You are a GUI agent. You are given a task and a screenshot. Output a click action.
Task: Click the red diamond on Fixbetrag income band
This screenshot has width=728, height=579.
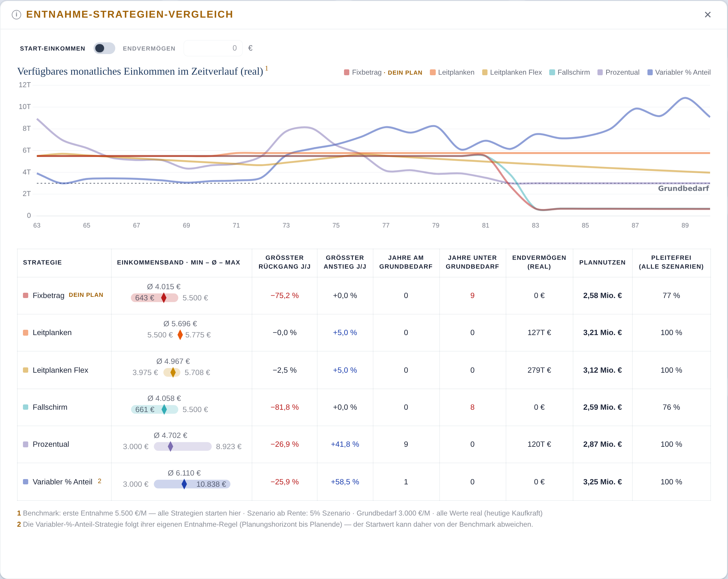pyautogui.click(x=164, y=298)
